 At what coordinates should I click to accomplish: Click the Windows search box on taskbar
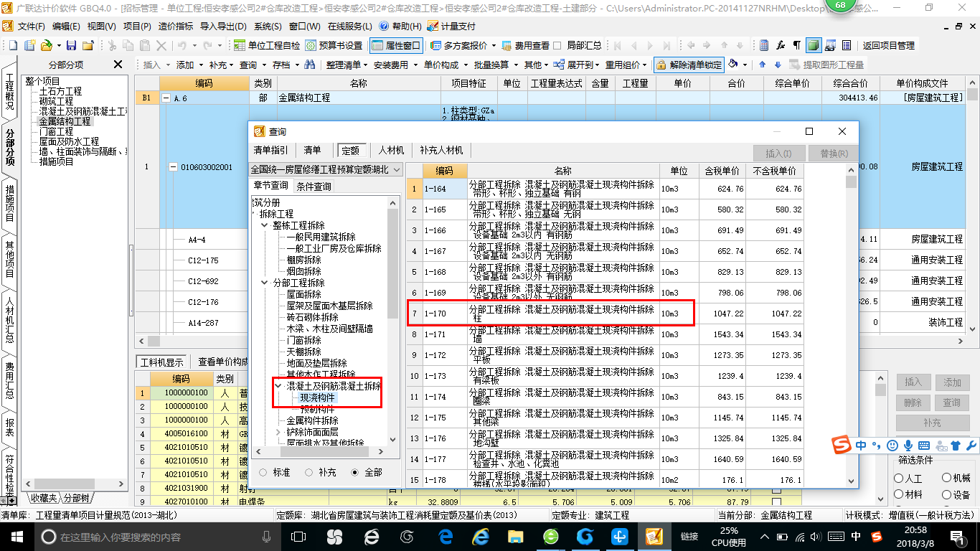[155, 536]
